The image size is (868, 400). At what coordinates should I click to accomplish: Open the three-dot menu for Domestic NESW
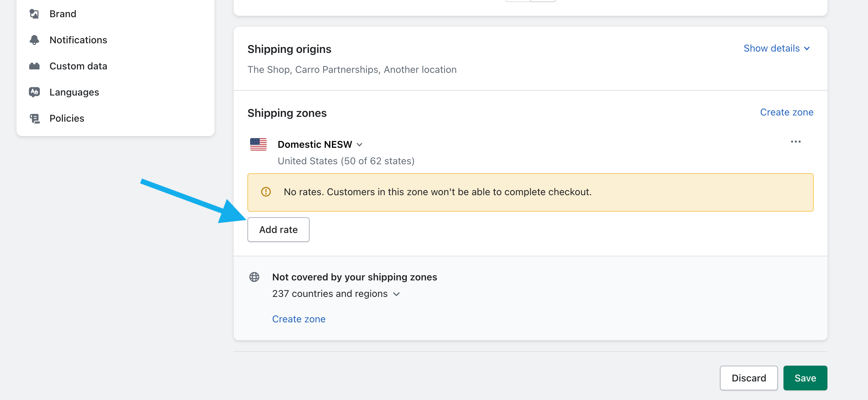[x=795, y=142]
